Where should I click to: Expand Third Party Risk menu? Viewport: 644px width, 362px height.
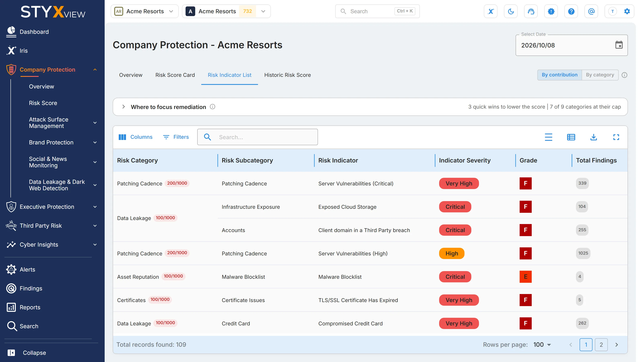tap(95, 226)
